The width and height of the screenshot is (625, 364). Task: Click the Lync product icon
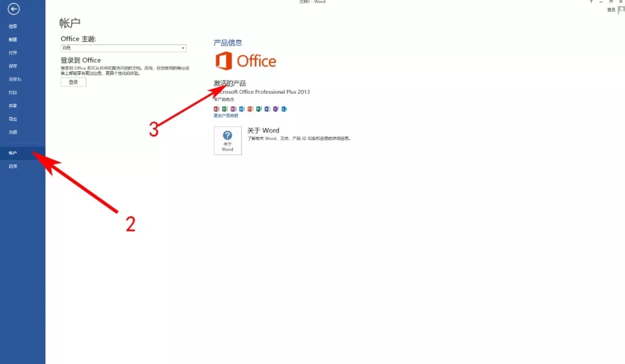[x=284, y=109]
